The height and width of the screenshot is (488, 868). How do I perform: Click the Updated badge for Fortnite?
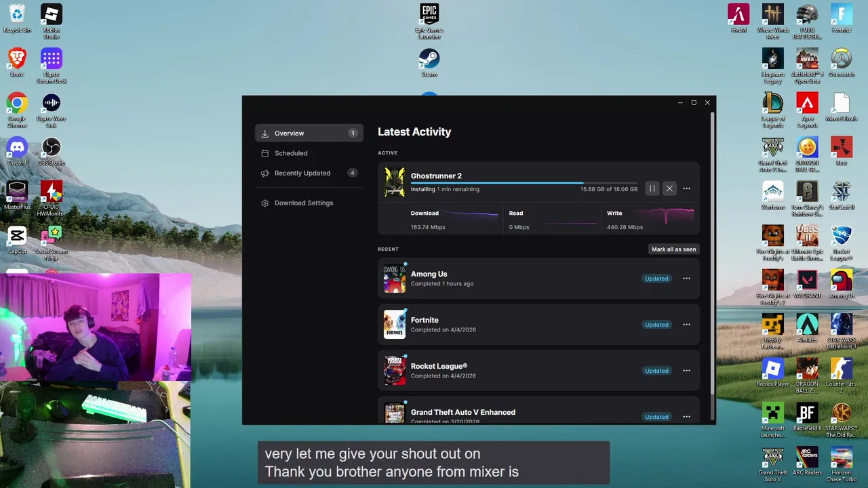point(656,325)
